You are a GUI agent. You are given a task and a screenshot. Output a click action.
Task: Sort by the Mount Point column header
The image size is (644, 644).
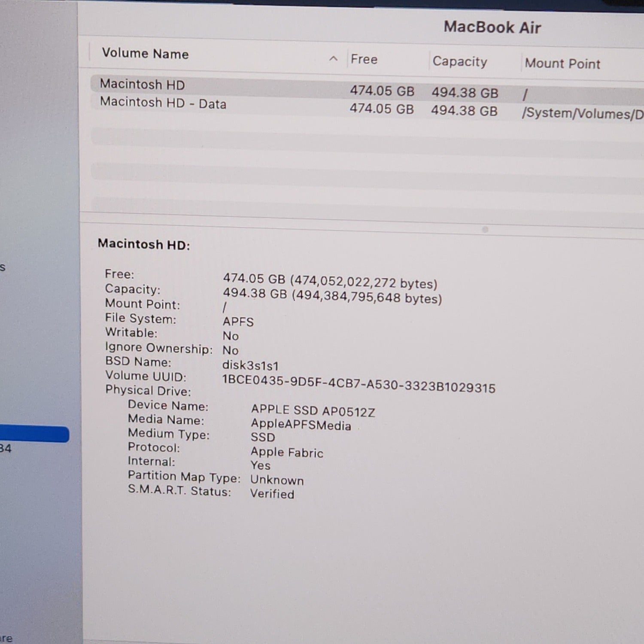point(562,64)
